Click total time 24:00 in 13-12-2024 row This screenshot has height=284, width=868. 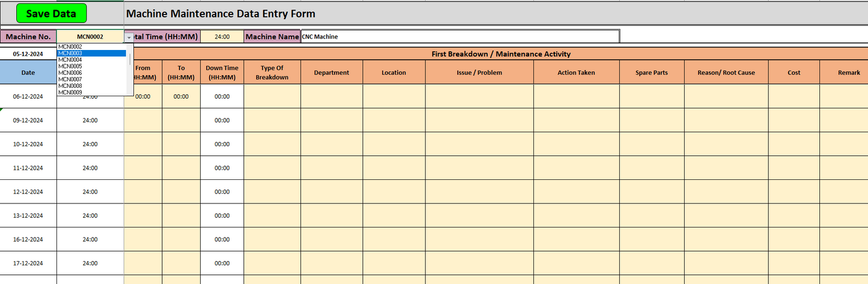pos(90,215)
